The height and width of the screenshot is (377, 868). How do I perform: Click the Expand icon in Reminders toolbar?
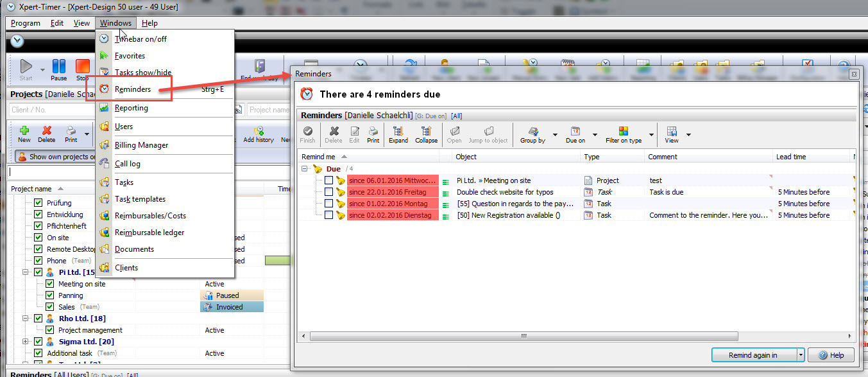click(398, 134)
